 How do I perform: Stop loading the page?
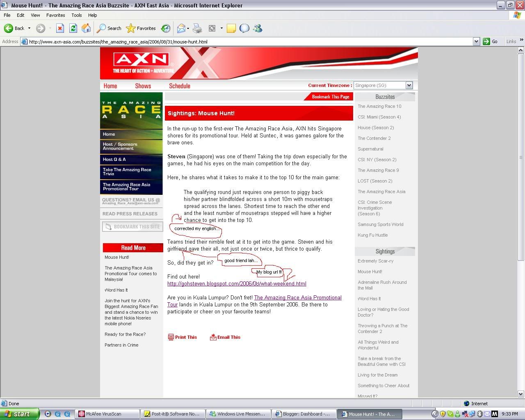[60, 28]
